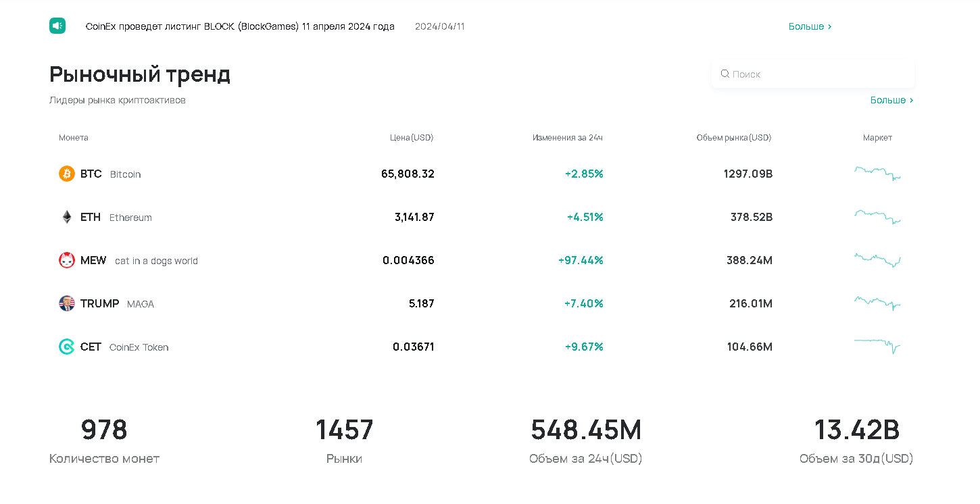
Task: Open the BTC market sparkline chart
Action: [877, 174]
